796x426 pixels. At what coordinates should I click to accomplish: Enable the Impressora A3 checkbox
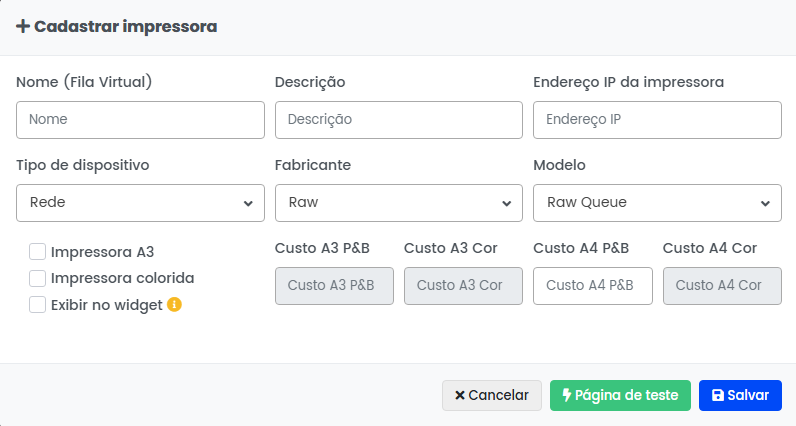pos(38,252)
